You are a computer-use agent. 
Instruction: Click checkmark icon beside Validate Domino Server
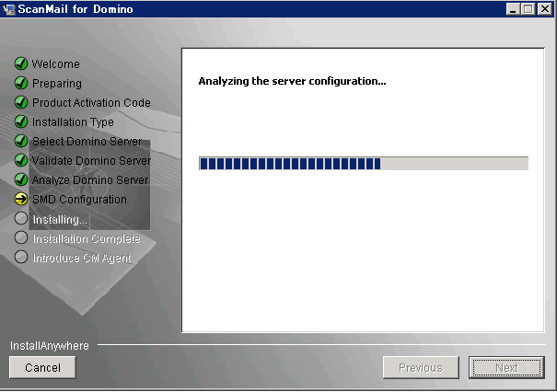21,161
